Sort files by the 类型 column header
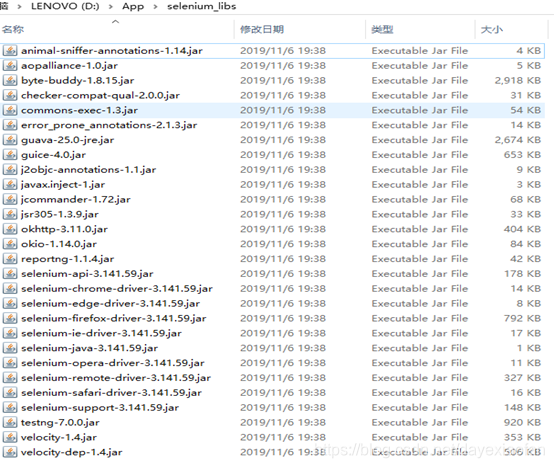This screenshot has height=468, width=554. [x=382, y=29]
